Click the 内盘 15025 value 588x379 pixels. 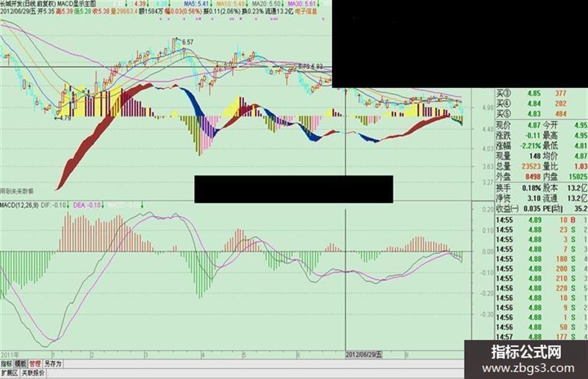577,176
